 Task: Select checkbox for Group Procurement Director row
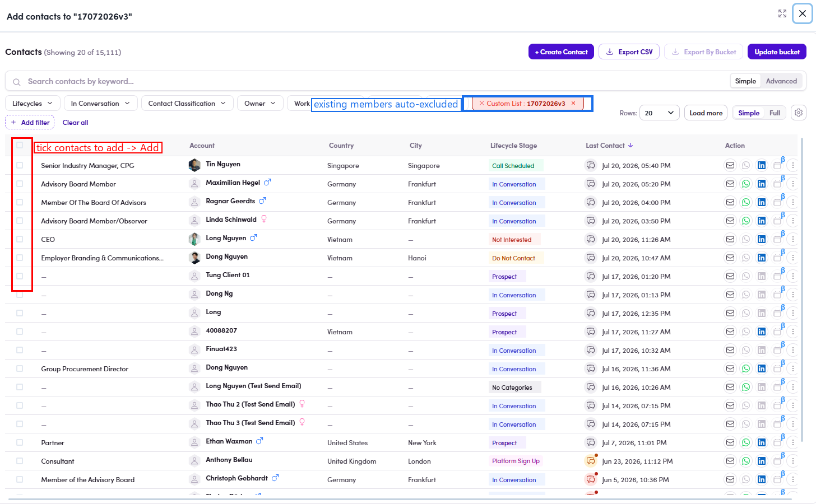[x=20, y=368]
